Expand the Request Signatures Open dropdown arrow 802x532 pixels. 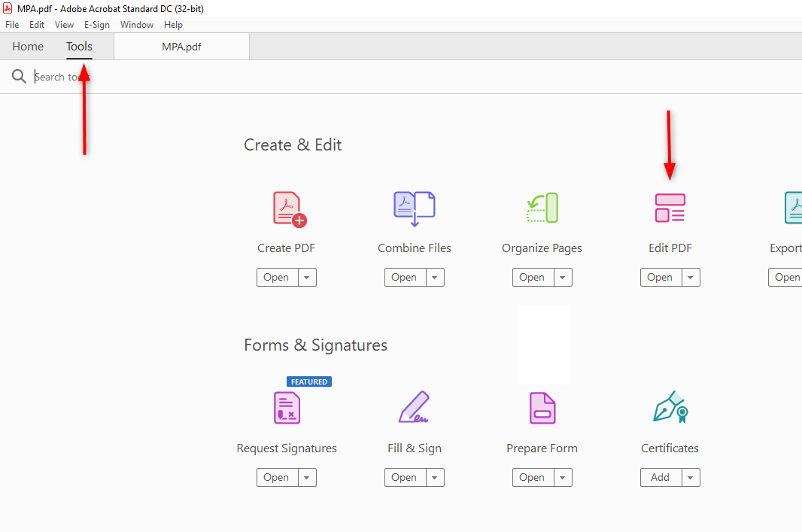[307, 477]
